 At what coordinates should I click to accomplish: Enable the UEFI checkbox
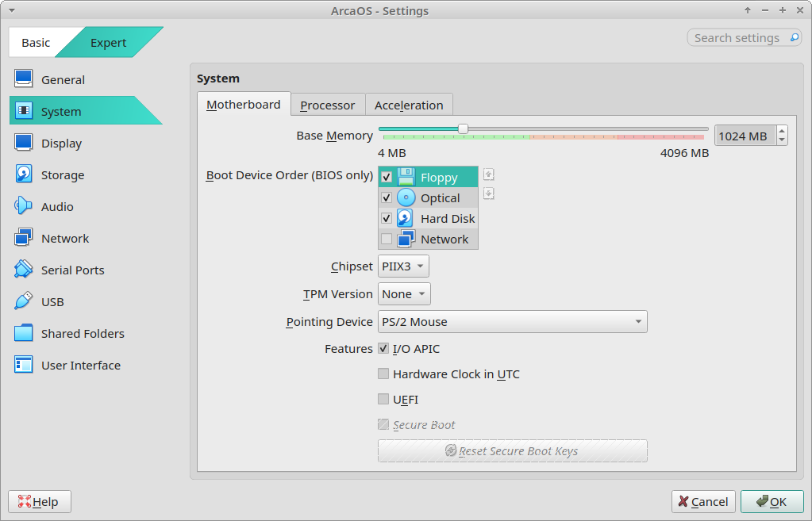tap(383, 399)
